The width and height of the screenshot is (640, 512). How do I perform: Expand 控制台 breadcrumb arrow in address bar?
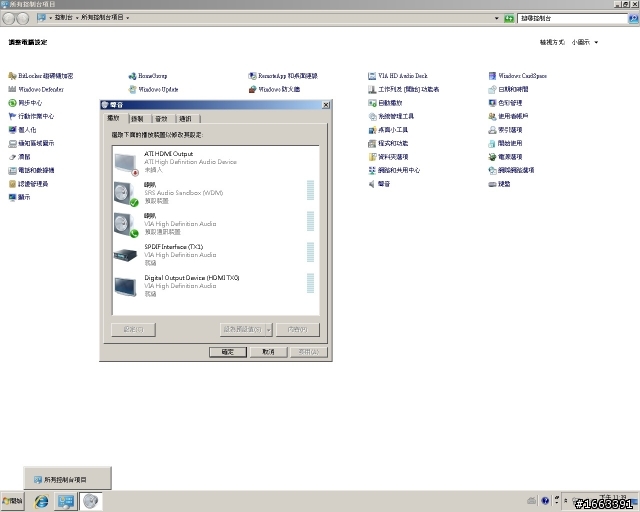[x=77, y=18]
